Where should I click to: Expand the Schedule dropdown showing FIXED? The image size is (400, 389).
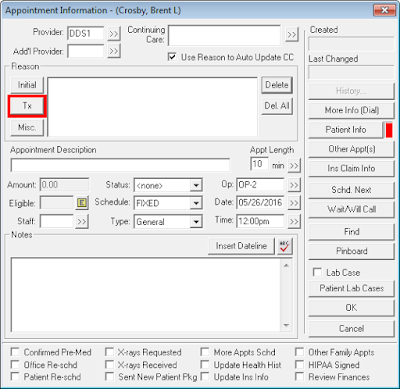pos(196,203)
